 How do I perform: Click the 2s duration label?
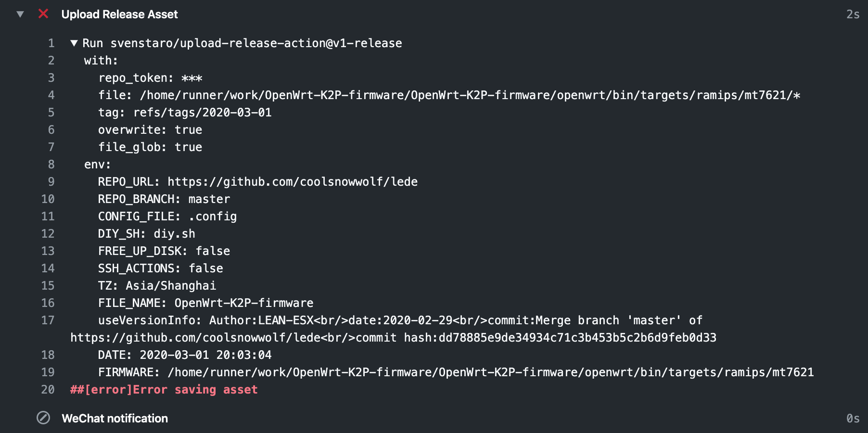852,14
